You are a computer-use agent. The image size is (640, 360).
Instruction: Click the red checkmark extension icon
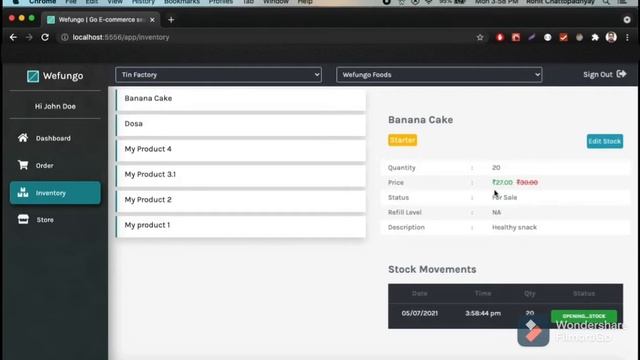[564, 38]
